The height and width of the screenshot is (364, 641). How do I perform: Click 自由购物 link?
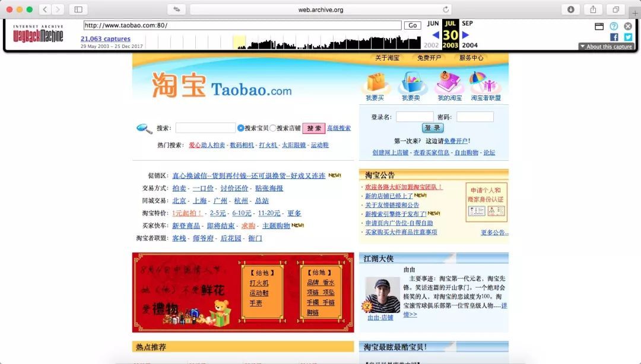tap(466, 152)
